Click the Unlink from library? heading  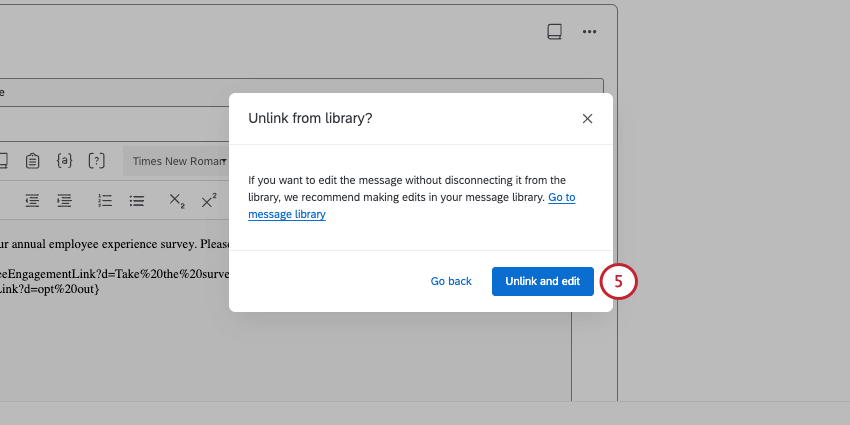(x=310, y=118)
